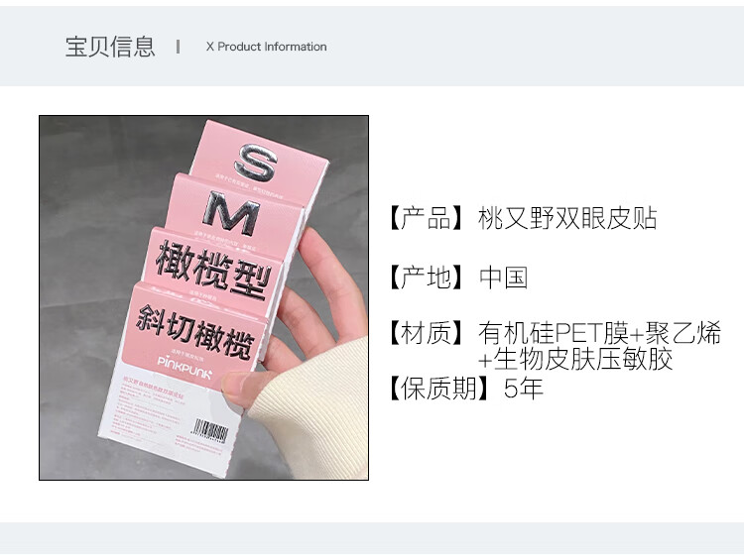Viewport: 744px width, 560px height.
Task: Click the PINKPUNK brand logo
Action: (185, 368)
